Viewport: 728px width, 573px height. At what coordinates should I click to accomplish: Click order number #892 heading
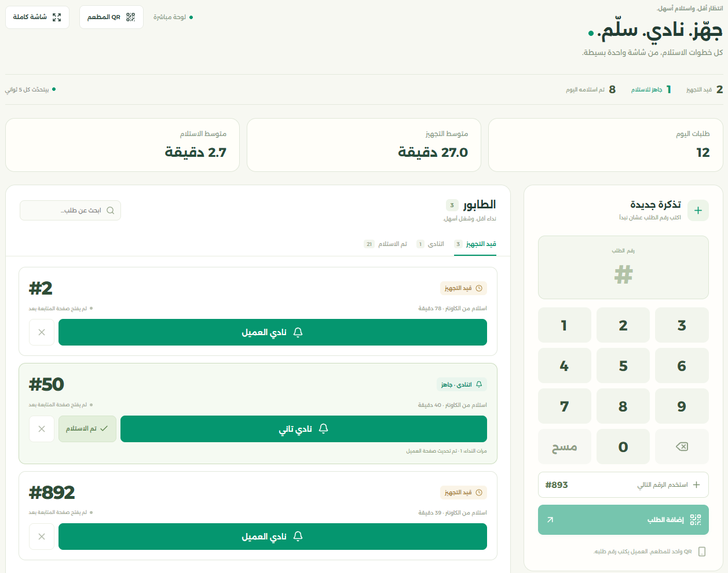click(x=52, y=493)
